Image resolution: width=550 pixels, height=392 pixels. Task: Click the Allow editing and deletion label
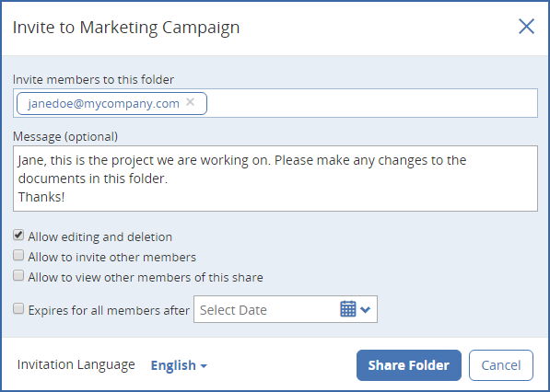(x=100, y=236)
